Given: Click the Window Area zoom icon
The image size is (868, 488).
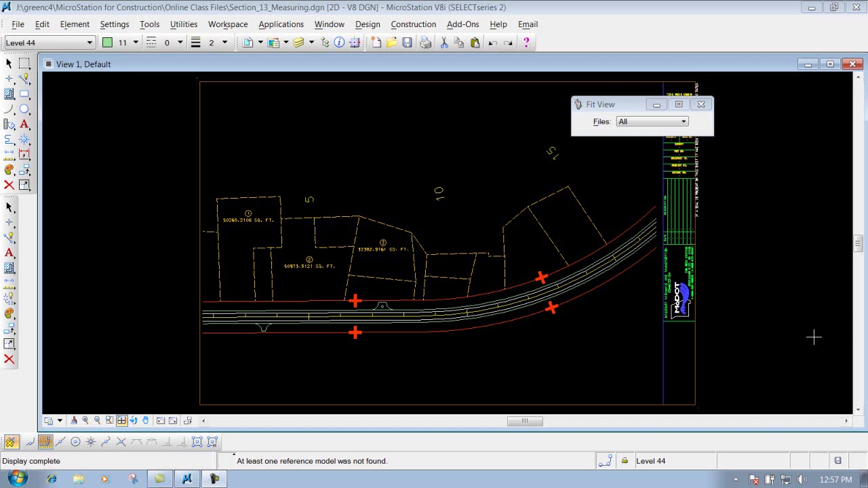Looking at the screenshot, I should (109, 421).
